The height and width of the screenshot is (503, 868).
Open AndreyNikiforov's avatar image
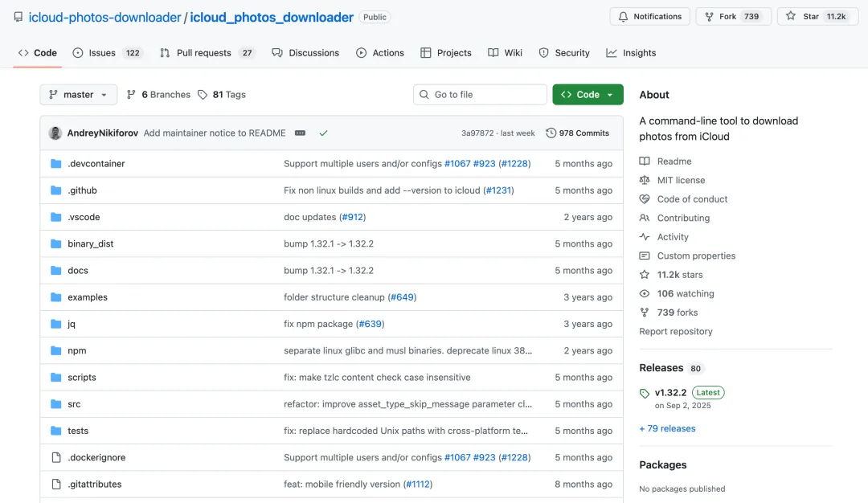55,133
